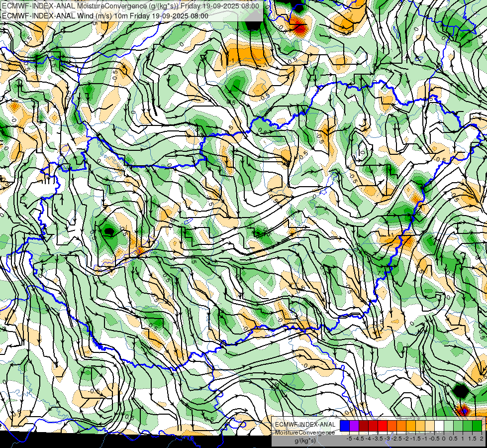Select palest green swatch between 0 and 0.5

point(449,426)
